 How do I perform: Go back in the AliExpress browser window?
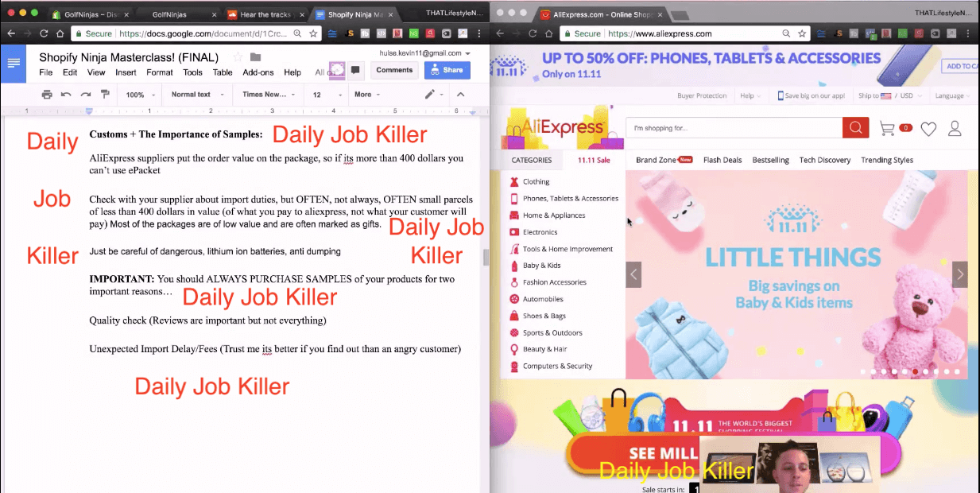coord(499,33)
